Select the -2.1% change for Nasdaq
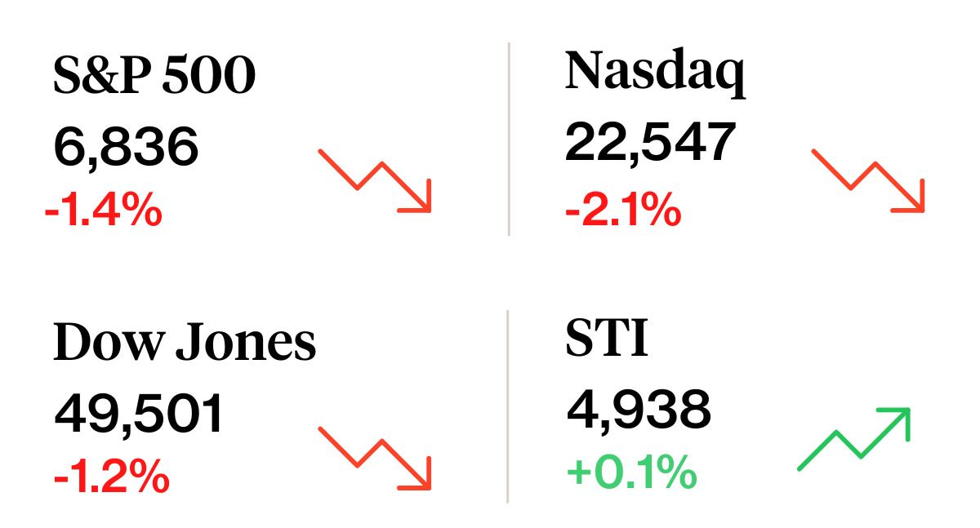 (x=622, y=212)
